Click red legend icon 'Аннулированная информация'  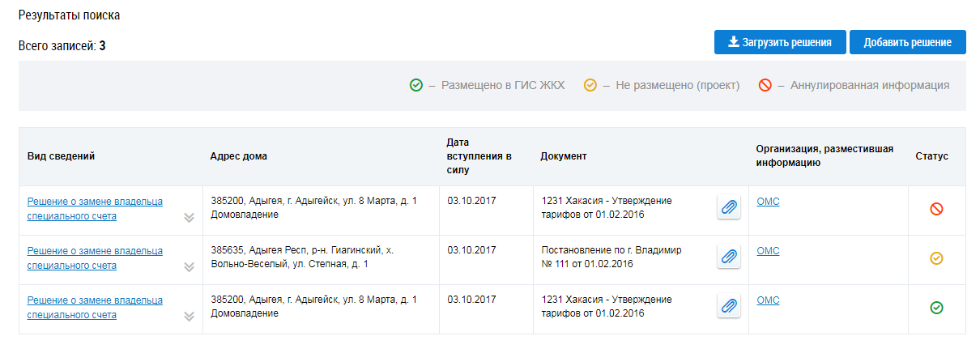point(765,85)
